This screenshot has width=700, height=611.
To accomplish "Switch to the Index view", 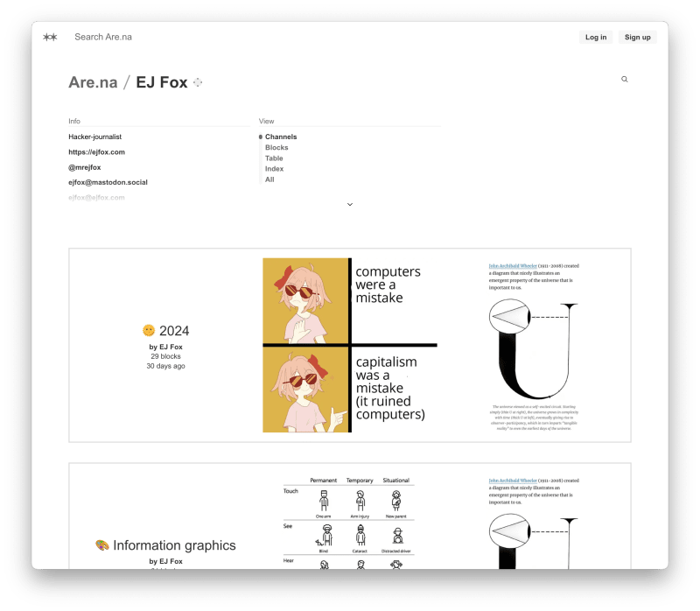I will tap(274, 169).
